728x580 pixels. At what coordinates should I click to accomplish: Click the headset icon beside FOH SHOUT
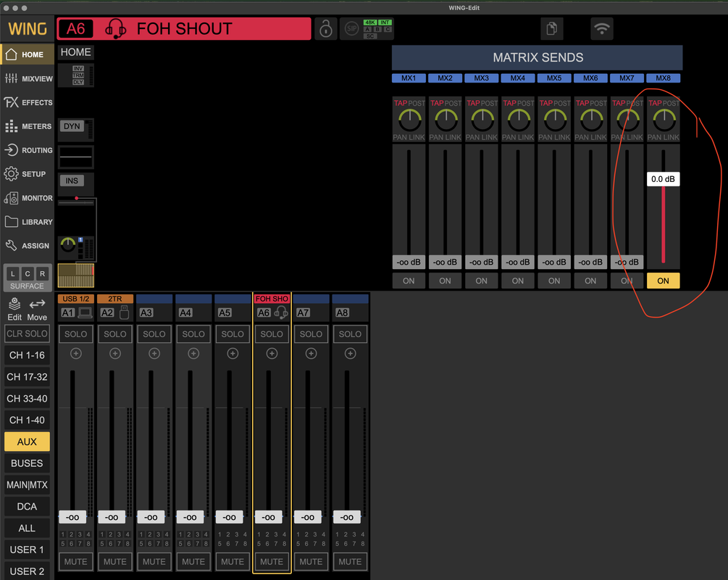click(114, 29)
